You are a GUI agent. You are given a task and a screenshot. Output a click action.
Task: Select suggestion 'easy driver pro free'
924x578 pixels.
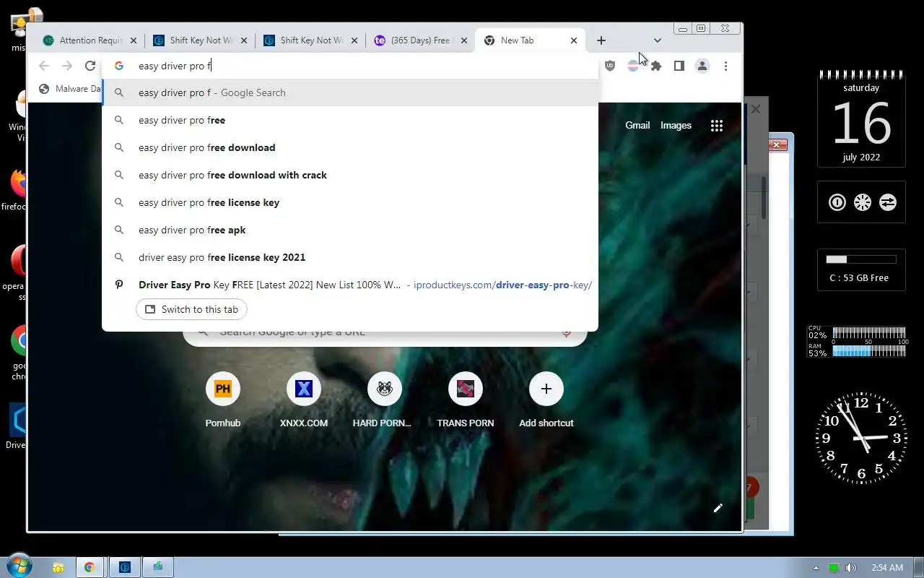point(350,120)
